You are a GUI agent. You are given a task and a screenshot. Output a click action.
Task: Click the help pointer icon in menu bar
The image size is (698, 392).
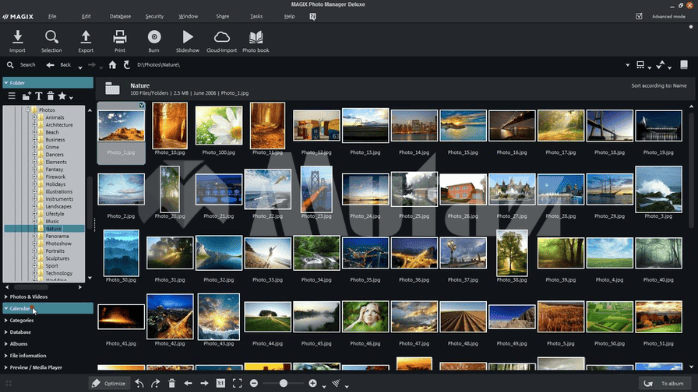pyautogui.click(x=312, y=16)
